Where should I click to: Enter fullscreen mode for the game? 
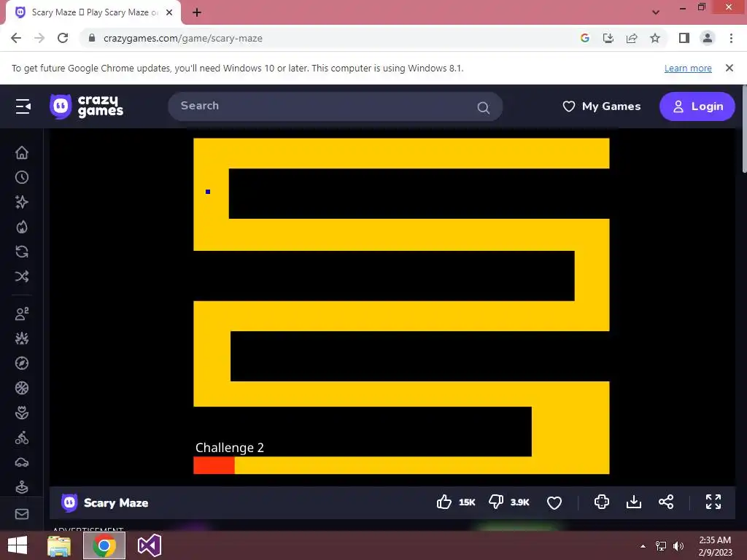[x=713, y=502]
